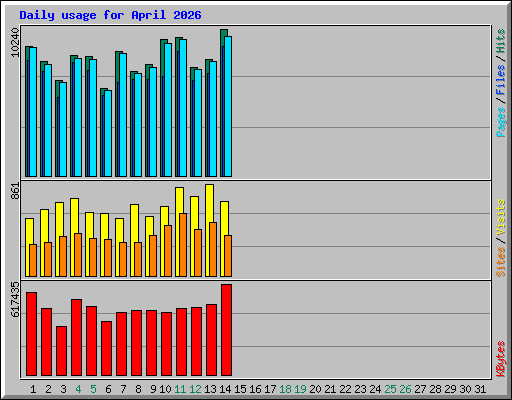Click the day 3 cyan hits bar
The height and width of the screenshot is (400, 512).
pos(63,129)
